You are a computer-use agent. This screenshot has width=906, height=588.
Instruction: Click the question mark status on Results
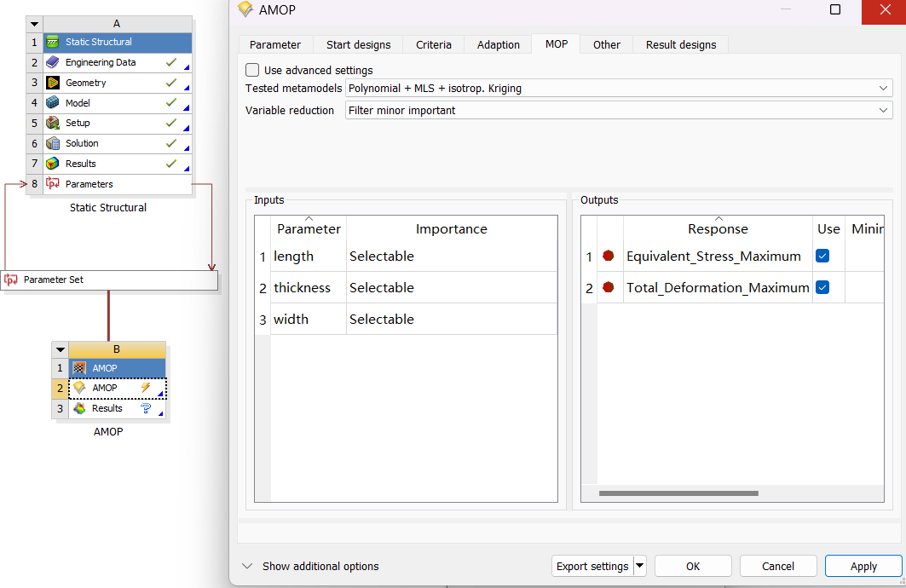[x=146, y=408]
